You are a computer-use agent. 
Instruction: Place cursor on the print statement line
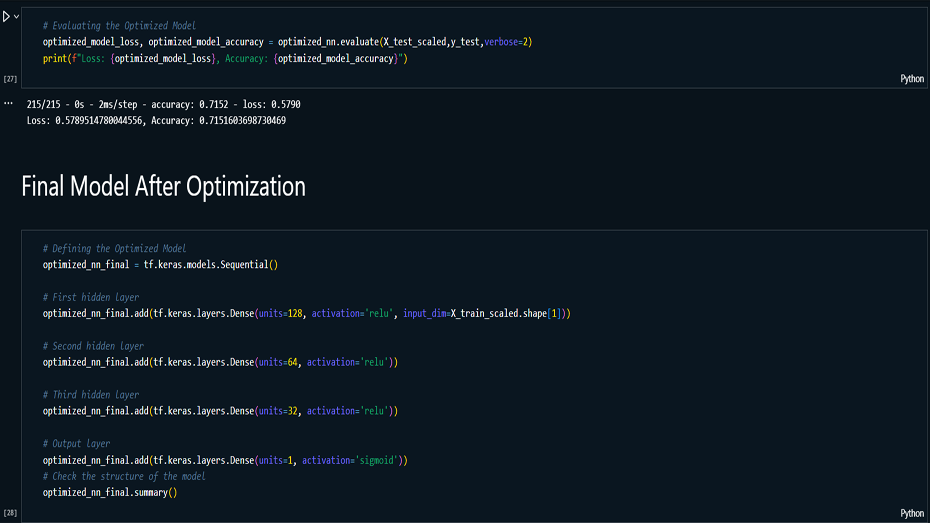tap(225, 59)
